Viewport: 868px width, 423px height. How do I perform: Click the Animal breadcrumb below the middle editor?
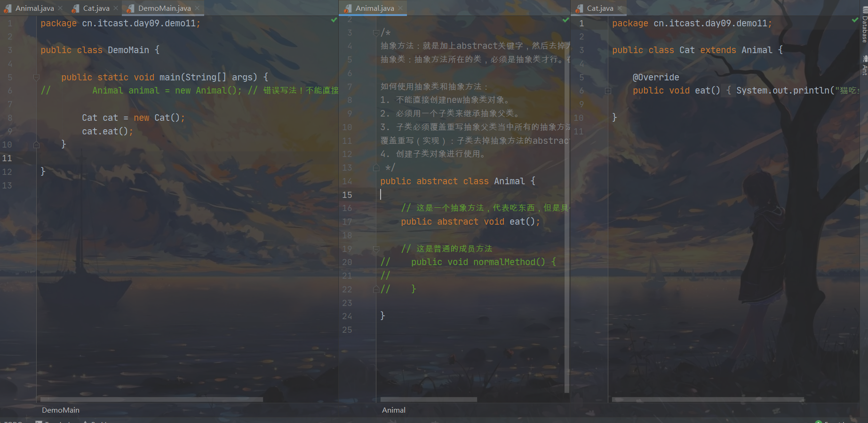[x=394, y=410]
